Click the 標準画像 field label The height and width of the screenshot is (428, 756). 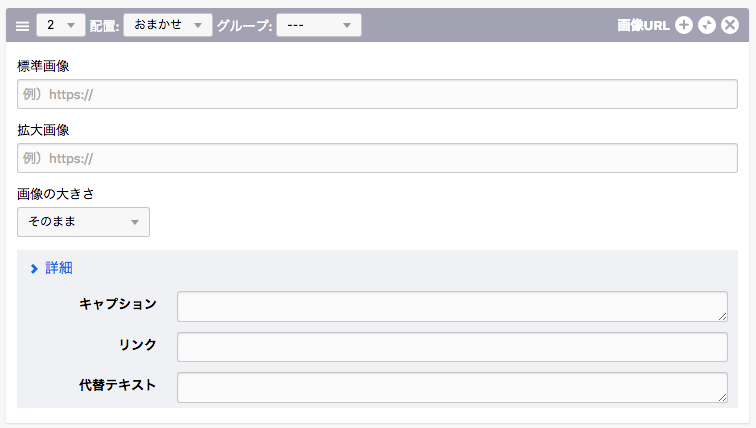click(43, 66)
